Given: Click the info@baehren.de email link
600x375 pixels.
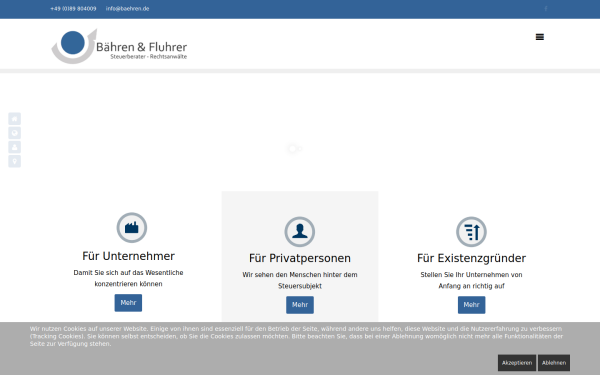Looking at the screenshot, I should click(x=127, y=8).
